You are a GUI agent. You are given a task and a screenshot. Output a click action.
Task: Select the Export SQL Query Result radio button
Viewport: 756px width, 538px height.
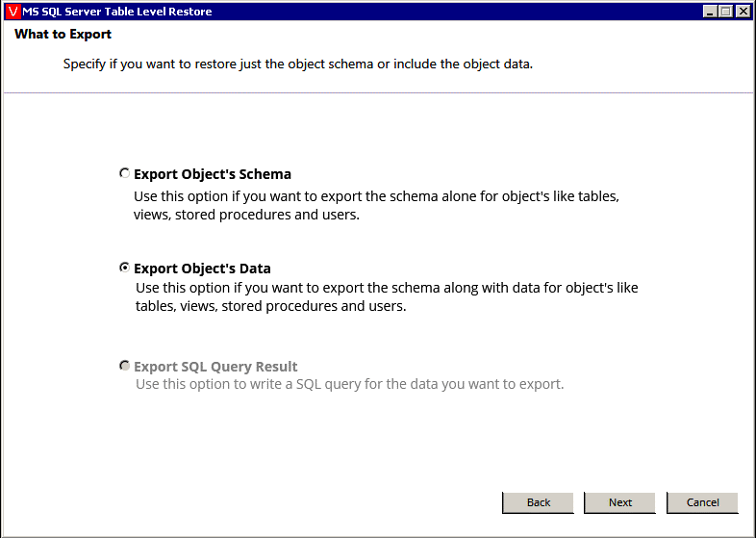tap(124, 366)
